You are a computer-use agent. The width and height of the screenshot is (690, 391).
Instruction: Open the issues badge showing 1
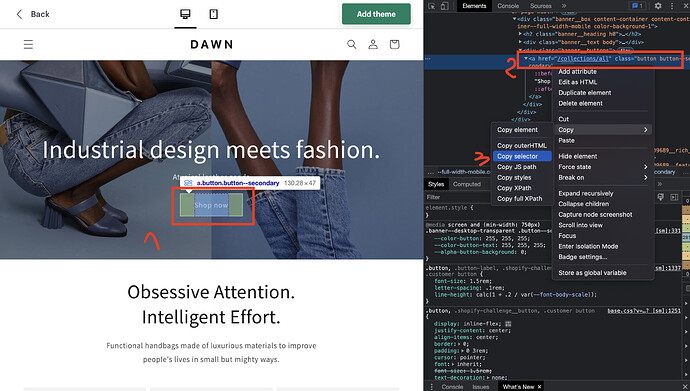637,6
